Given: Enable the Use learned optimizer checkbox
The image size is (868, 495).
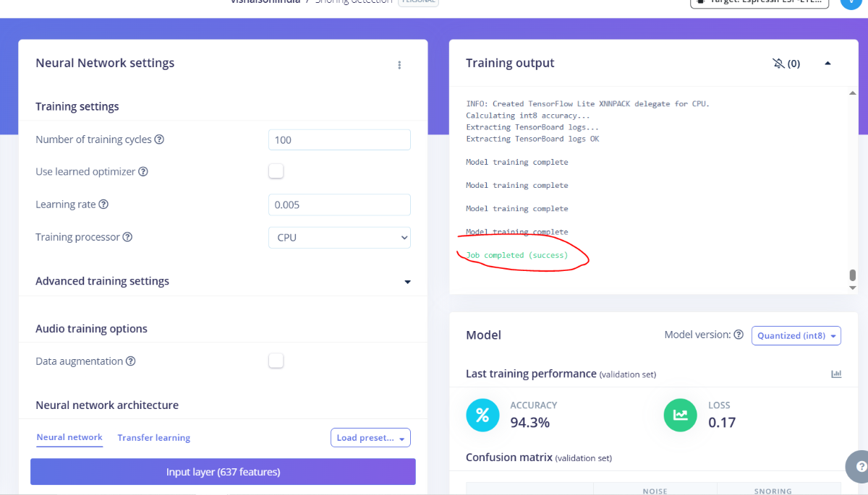Looking at the screenshot, I should 276,171.
